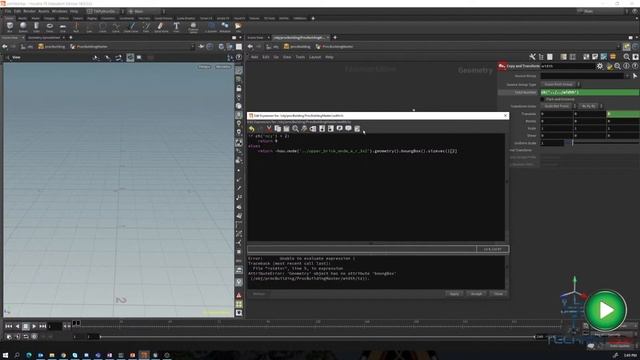Select the Curve shelf tool
This screenshot has height=360, width=640.
pyautogui.click(x=116, y=27)
